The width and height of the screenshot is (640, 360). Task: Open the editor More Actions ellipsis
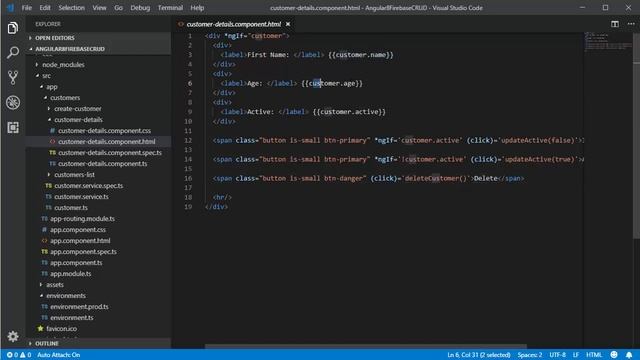point(631,24)
